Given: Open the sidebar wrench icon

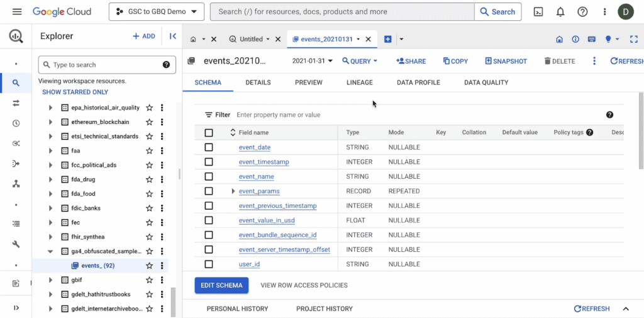Looking at the screenshot, I should click(x=16, y=244).
